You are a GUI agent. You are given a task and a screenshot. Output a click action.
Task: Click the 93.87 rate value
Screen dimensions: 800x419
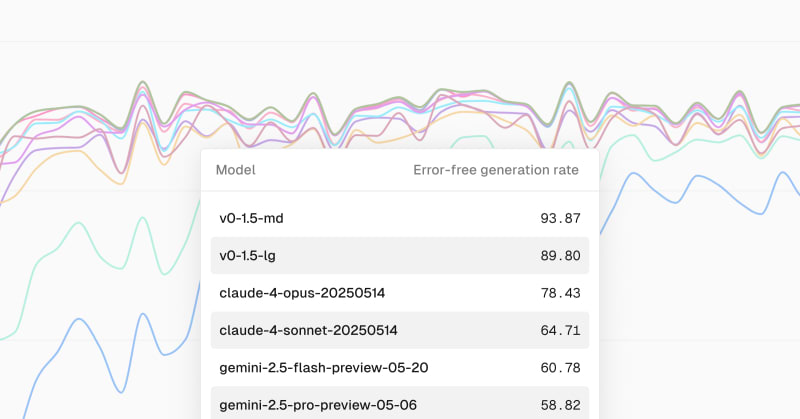558,218
